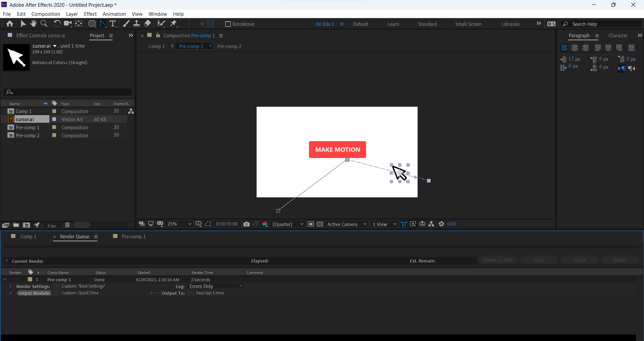The image size is (644, 341).
Task: Click the 8 bpc color depth button
Action: click(52, 226)
